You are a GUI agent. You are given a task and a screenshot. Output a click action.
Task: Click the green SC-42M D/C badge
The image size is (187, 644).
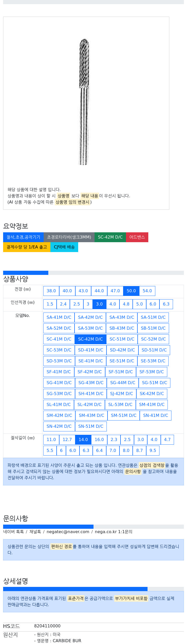tap(110, 237)
